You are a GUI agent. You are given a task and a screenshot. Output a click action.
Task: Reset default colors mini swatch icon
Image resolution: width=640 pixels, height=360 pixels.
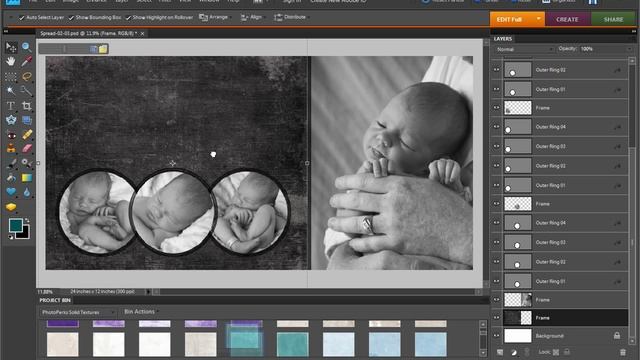pyautogui.click(x=11, y=237)
